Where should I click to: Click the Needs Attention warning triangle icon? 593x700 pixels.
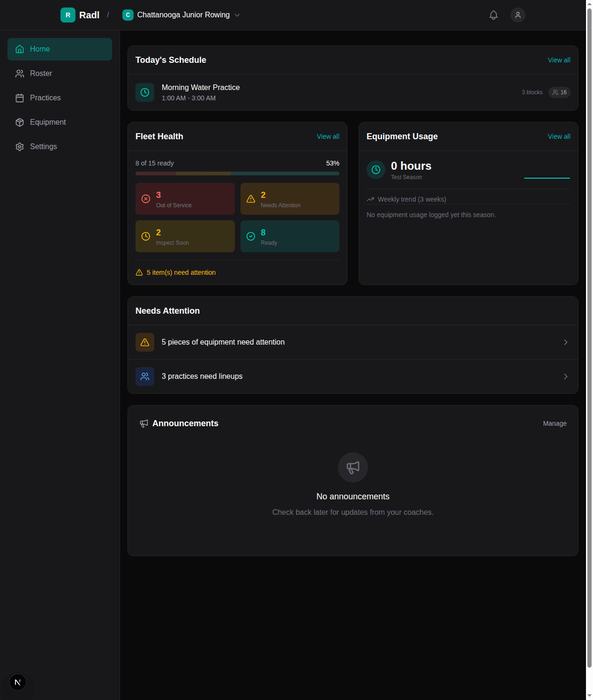(251, 199)
